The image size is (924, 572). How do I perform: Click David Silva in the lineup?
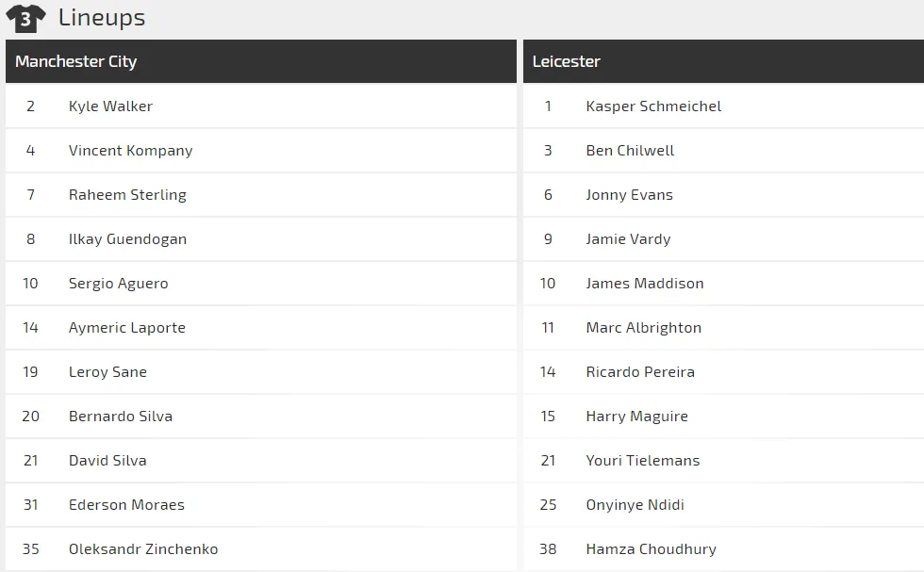[107, 461]
